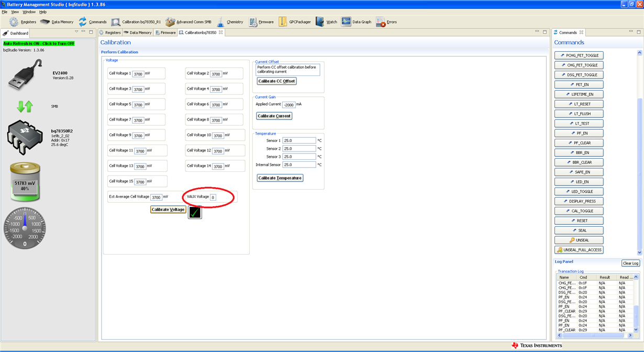Open Errors toolbar icon
The width and height of the screenshot is (644, 352).
386,22
